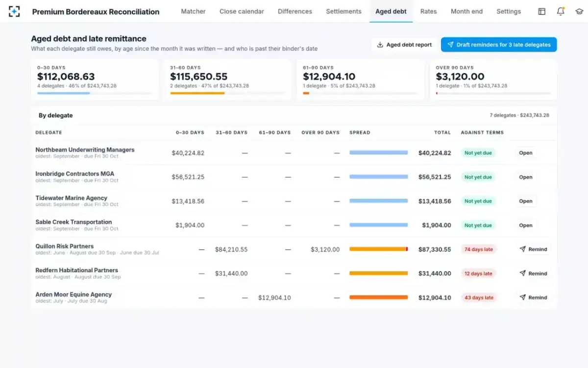Download the Aged debt report

coord(404,45)
